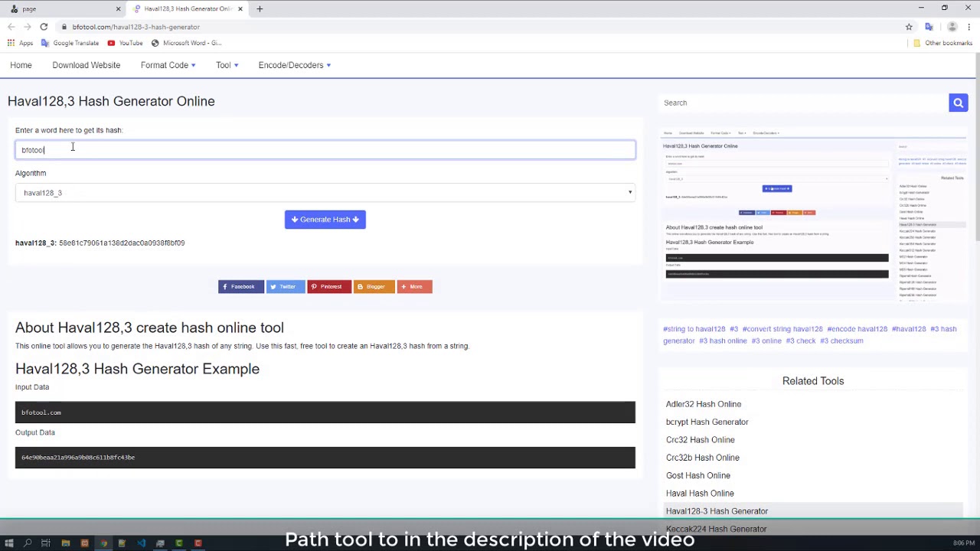Image resolution: width=980 pixels, height=551 pixels.
Task: Expand the Algorithm haval128_3 dropdown
Action: [x=325, y=193]
